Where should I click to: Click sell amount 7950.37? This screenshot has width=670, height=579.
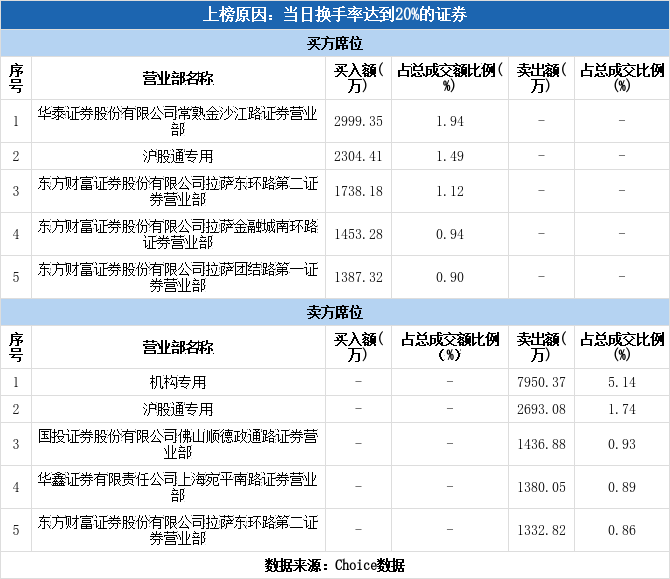point(541,382)
